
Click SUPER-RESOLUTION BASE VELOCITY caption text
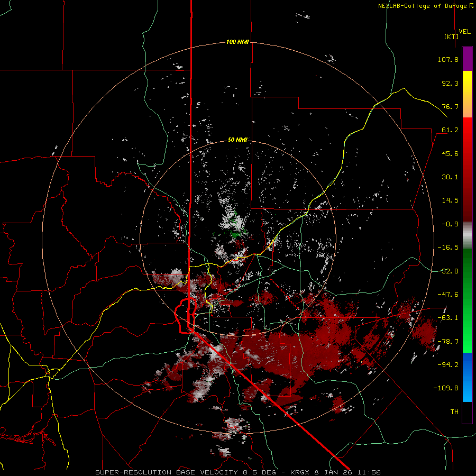[168, 472]
